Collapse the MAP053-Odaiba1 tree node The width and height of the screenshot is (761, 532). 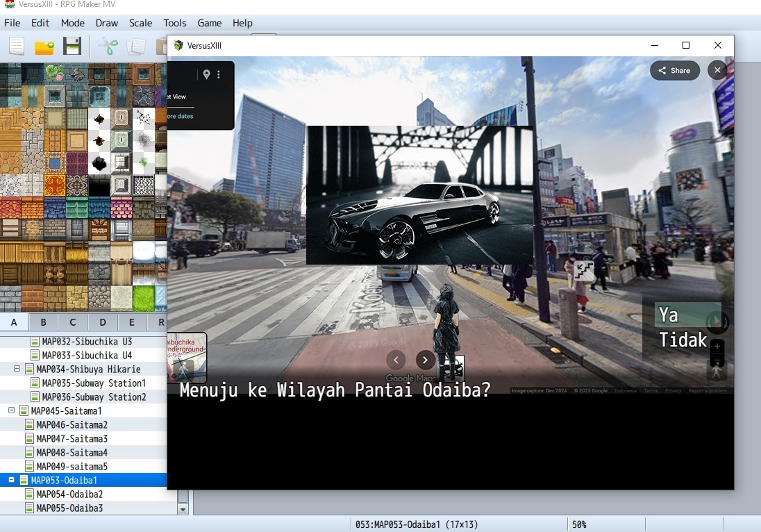(12, 480)
